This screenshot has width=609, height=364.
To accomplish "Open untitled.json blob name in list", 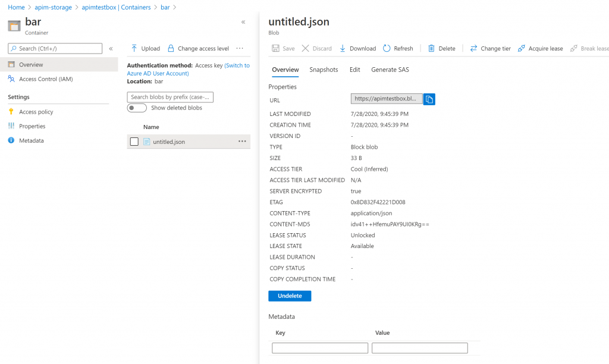I will (x=169, y=142).
